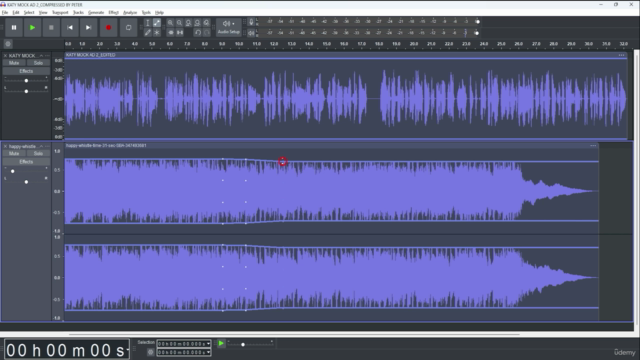The width and height of the screenshot is (640, 360).
Task: Open the Select menu
Action: coord(29,13)
